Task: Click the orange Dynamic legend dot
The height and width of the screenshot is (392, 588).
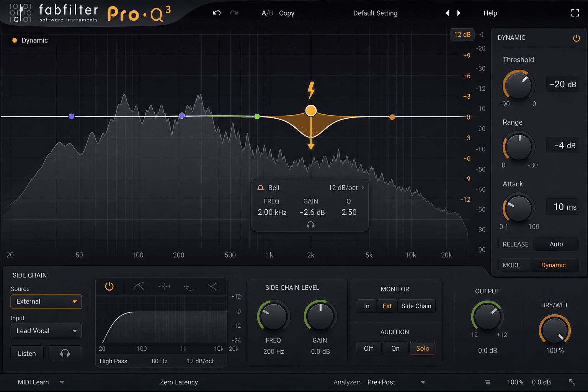Action: click(x=15, y=40)
